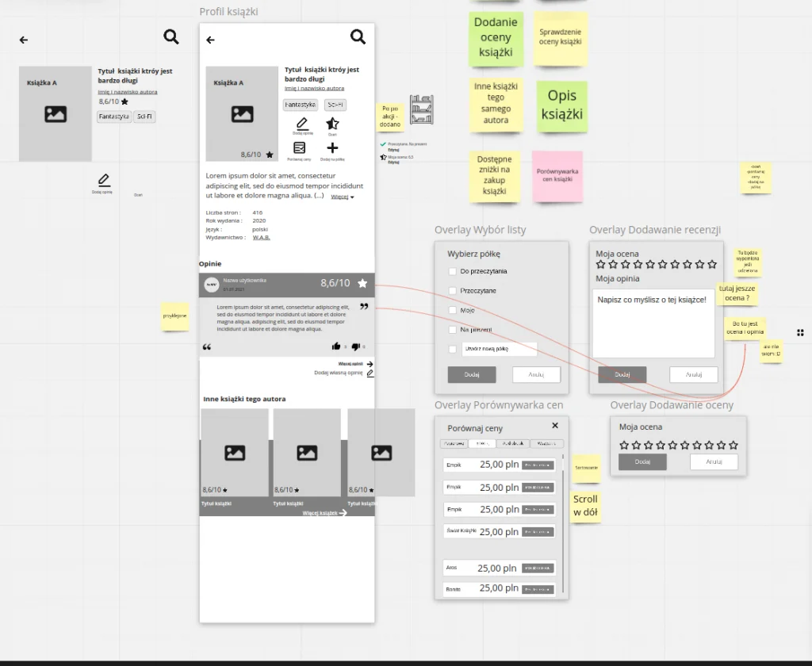Image resolution: width=812 pixels, height=666 pixels.
Task: Click the four-dot grid icon at right edge
Action: 800,332
